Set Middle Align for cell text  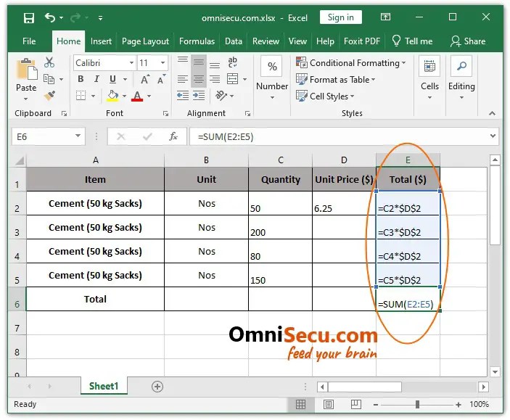coord(198,62)
